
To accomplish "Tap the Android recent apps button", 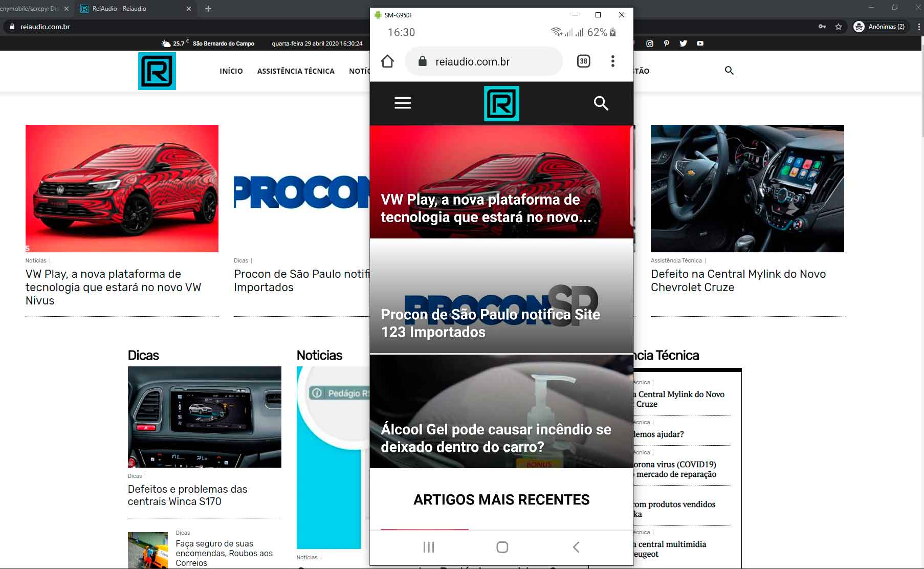I will (429, 547).
